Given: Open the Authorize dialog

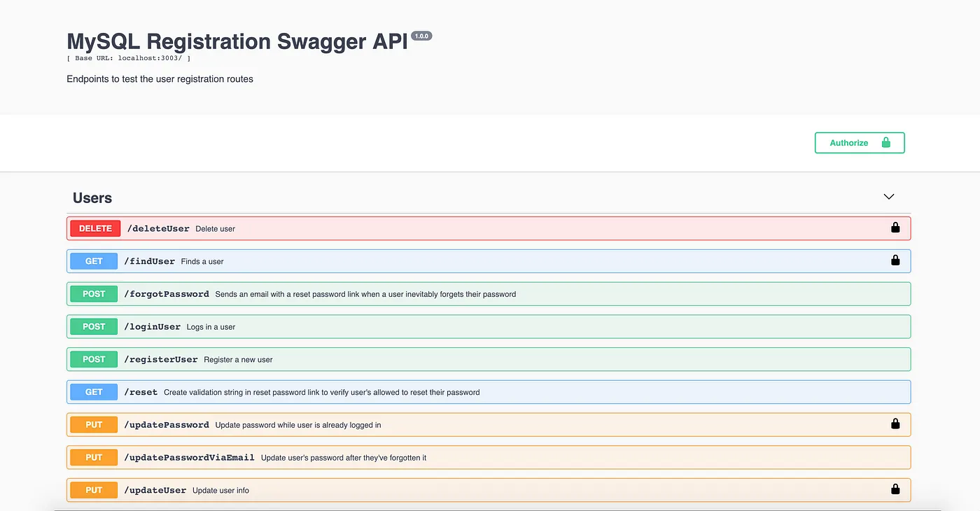Looking at the screenshot, I should pyautogui.click(x=848, y=142).
